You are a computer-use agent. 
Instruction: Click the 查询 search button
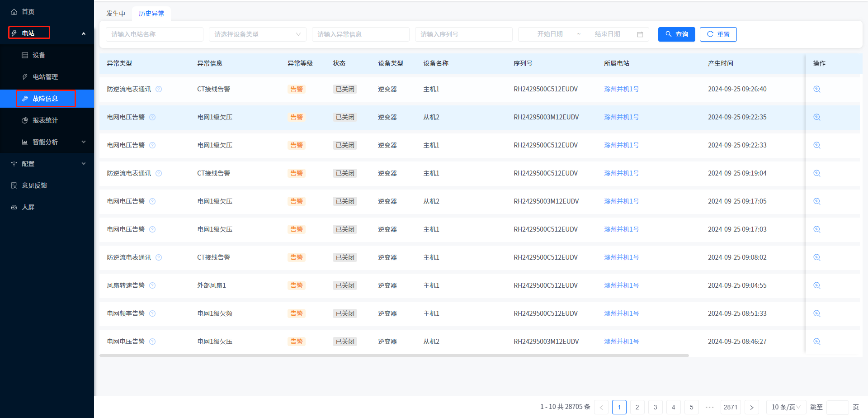[x=676, y=34]
